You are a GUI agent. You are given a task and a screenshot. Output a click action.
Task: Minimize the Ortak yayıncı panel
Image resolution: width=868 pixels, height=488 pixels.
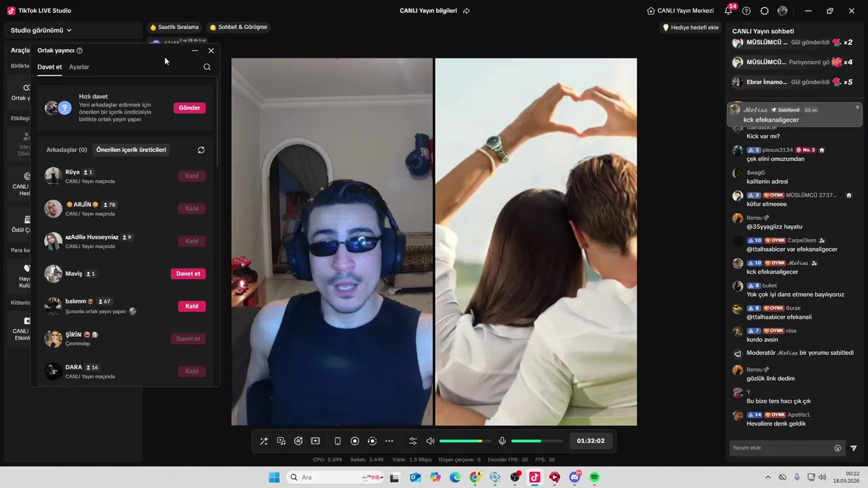(x=195, y=50)
